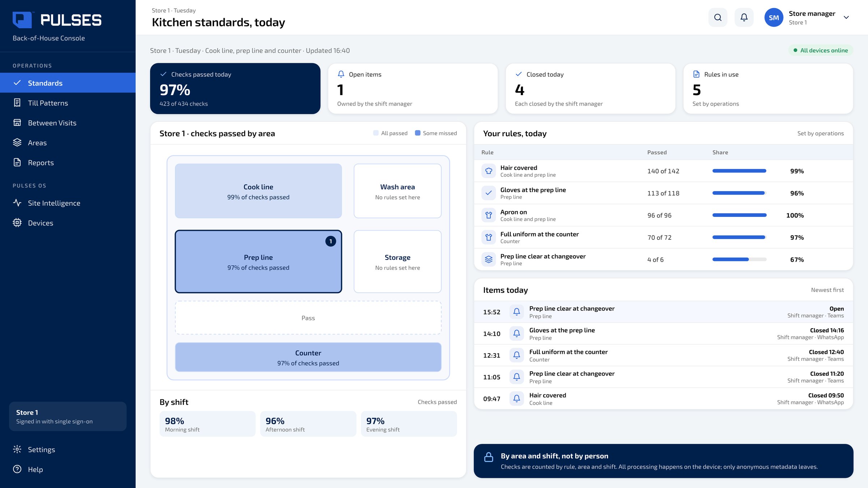Click the Full uniform at the counter icon

tap(489, 237)
